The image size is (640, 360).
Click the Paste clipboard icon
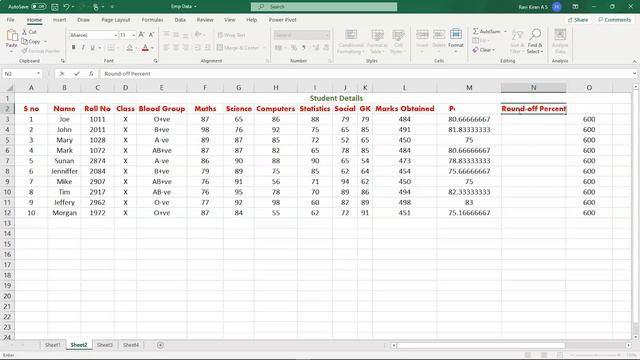click(12, 36)
